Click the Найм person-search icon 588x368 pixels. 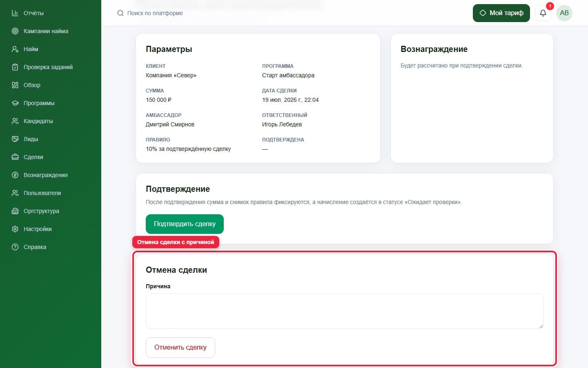tap(15, 49)
